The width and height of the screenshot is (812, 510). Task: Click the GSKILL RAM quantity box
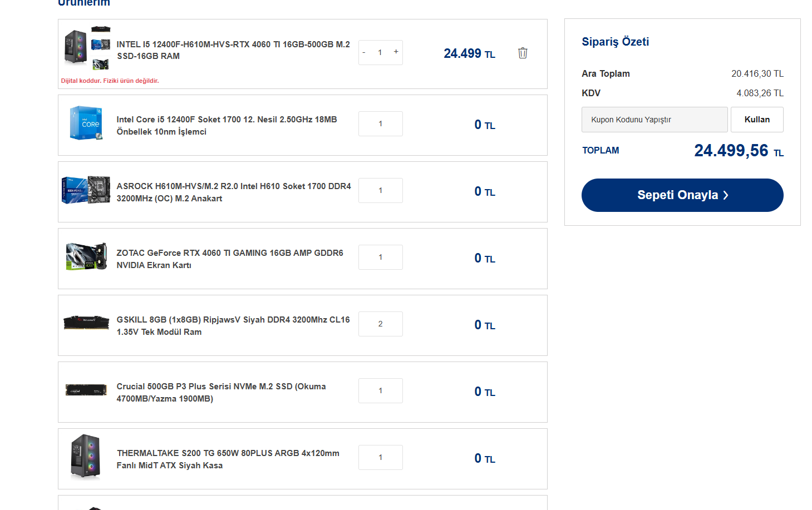[x=380, y=324]
